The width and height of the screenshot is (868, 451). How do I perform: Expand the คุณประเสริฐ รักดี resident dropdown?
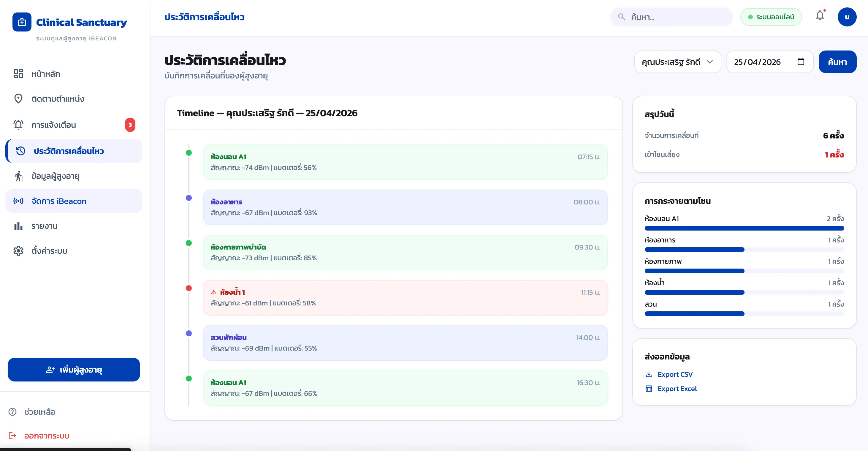(x=677, y=62)
